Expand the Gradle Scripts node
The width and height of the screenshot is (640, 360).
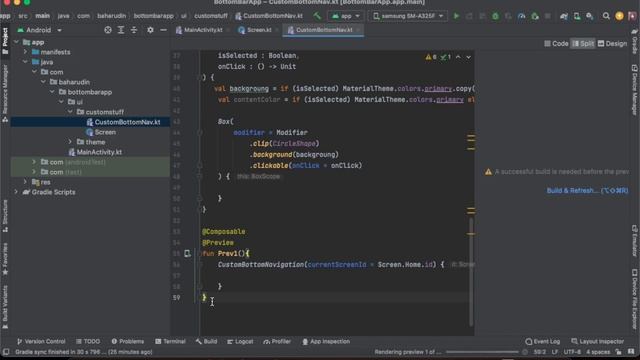[x=16, y=192]
